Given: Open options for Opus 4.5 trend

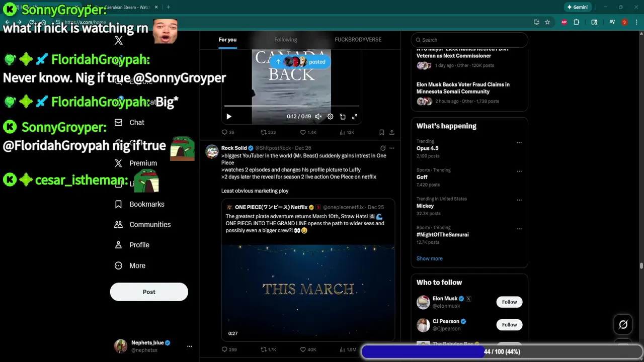Looking at the screenshot, I should [x=519, y=142].
